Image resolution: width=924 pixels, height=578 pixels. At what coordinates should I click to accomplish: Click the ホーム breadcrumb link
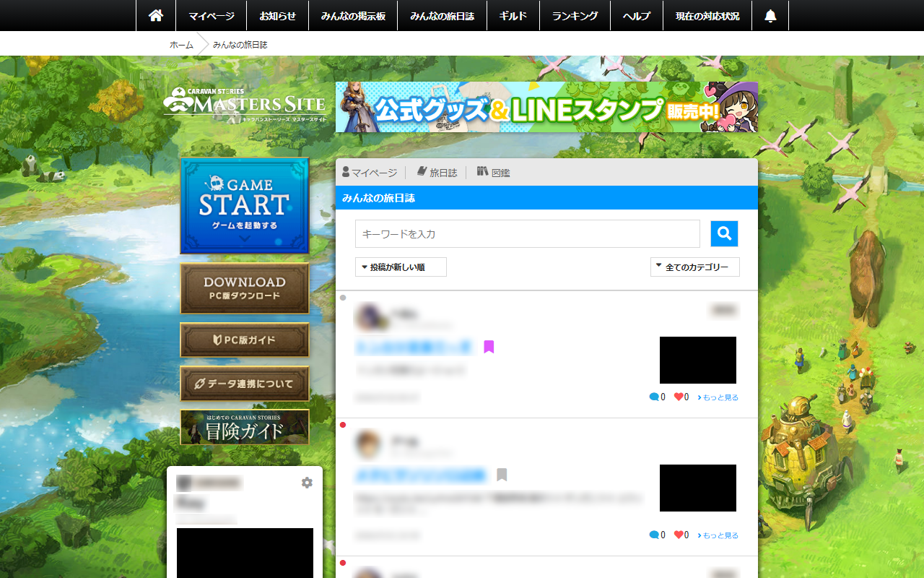tap(181, 45)
